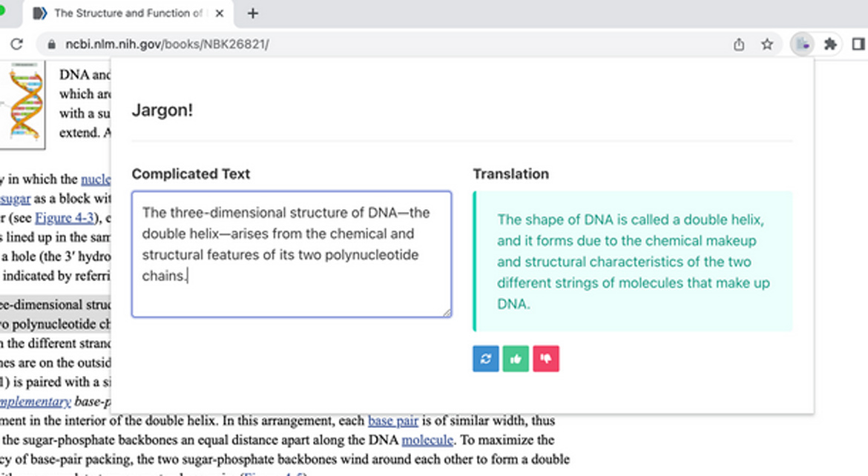
Task: Open the Jargon extension icon in the toolbar
Action: [x=802, y=44]
